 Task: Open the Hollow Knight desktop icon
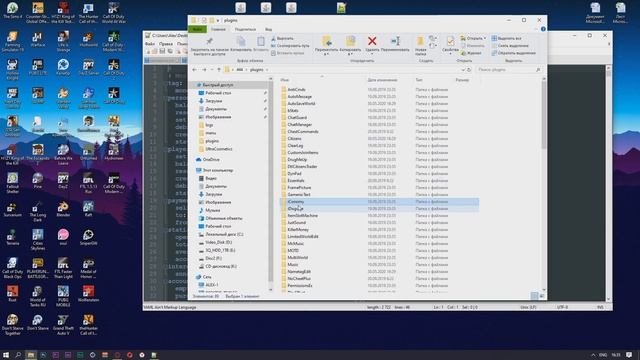point(12,70)
